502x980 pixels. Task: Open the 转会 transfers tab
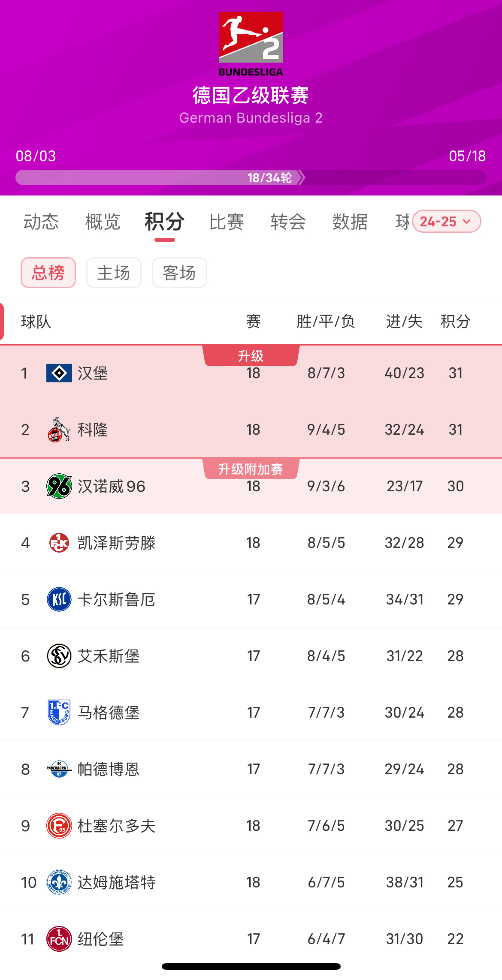pos(288,222)
